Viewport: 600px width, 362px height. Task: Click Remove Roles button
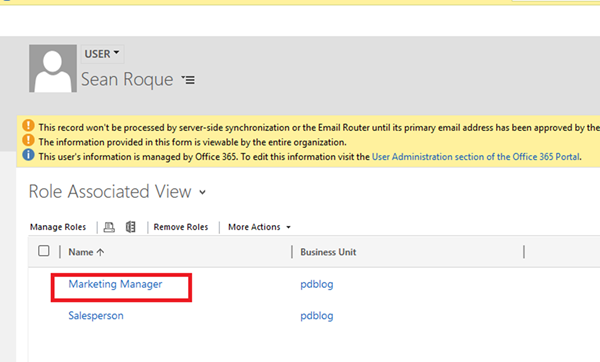(181, 227)
